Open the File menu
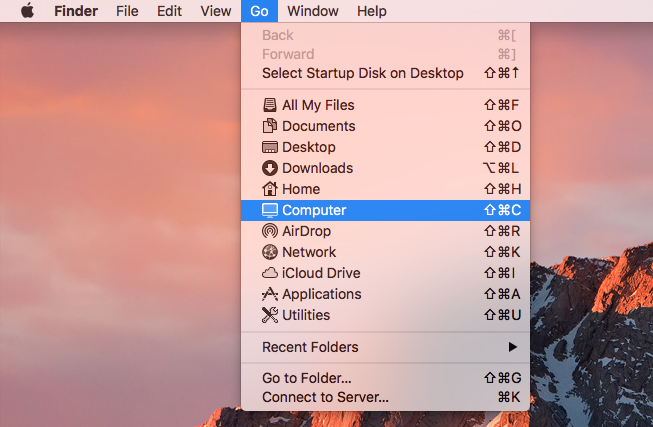The width and height of the screenshot is (653, 427). coord(127,11)
